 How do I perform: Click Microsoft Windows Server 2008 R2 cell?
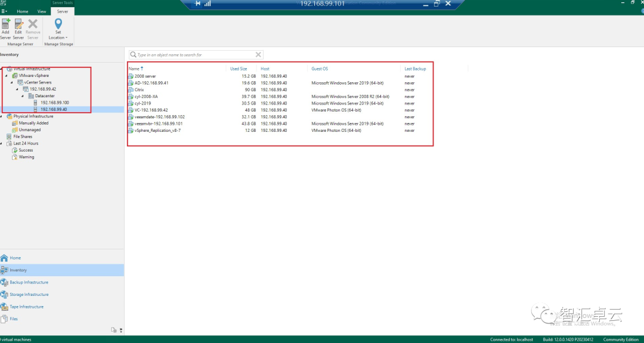(350, 97)
